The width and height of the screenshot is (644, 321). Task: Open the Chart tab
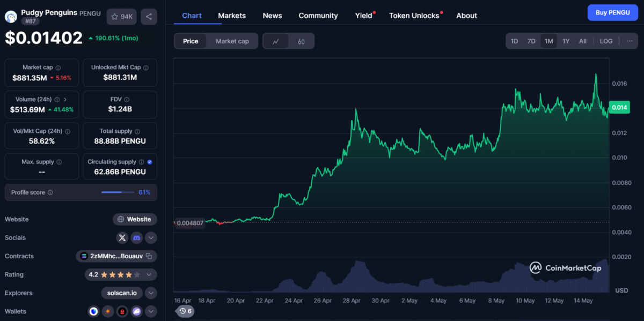(192, 16)
